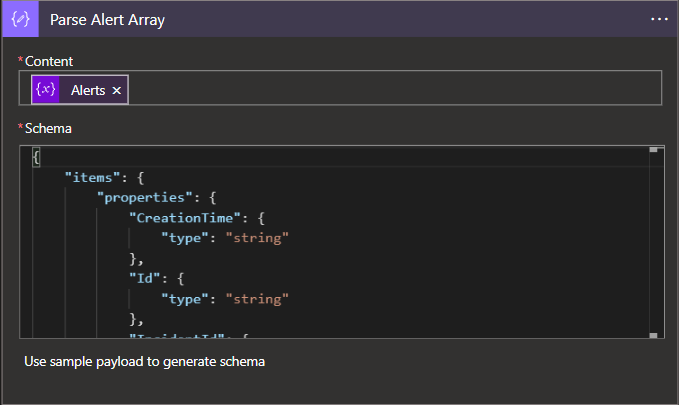
Task: Remove the Alerts token from Content
Action: pyautogui.click(x=117, y=90)
